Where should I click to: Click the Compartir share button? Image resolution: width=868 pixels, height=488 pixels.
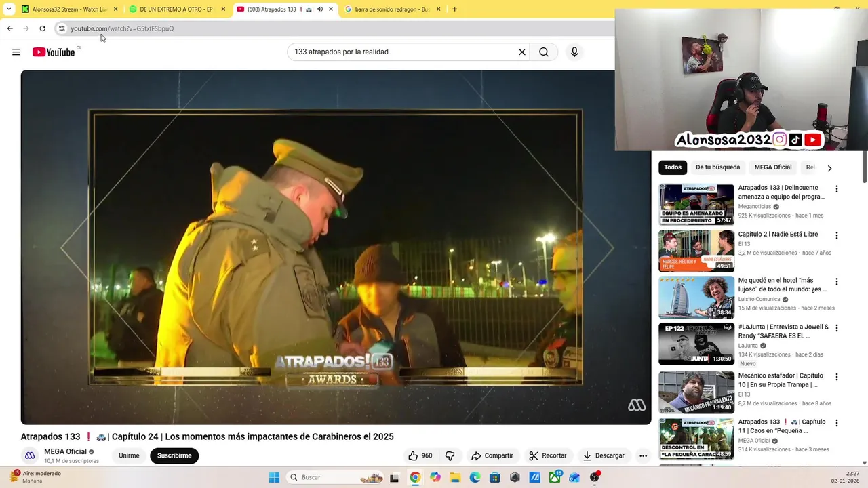[492, 455]
